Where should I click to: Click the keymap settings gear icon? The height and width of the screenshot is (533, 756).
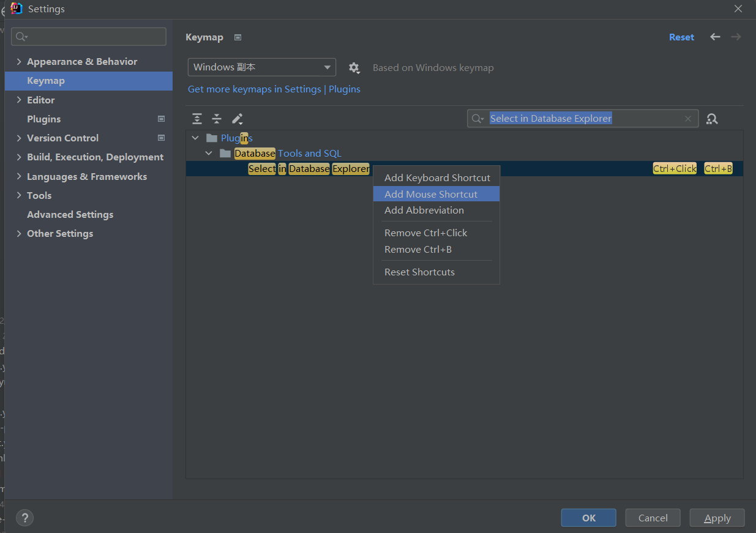354,67
